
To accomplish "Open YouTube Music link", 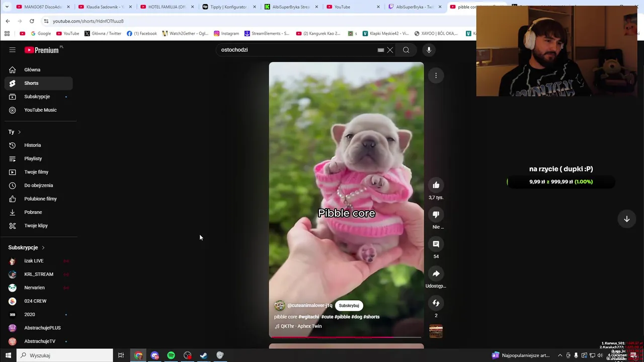I will coord(38,110).
